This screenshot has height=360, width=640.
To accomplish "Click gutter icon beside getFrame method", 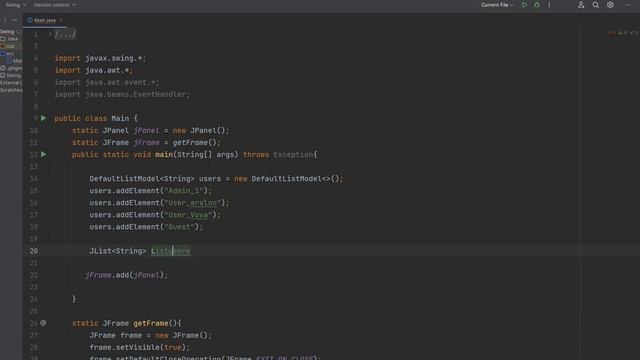I will (43, 323).
